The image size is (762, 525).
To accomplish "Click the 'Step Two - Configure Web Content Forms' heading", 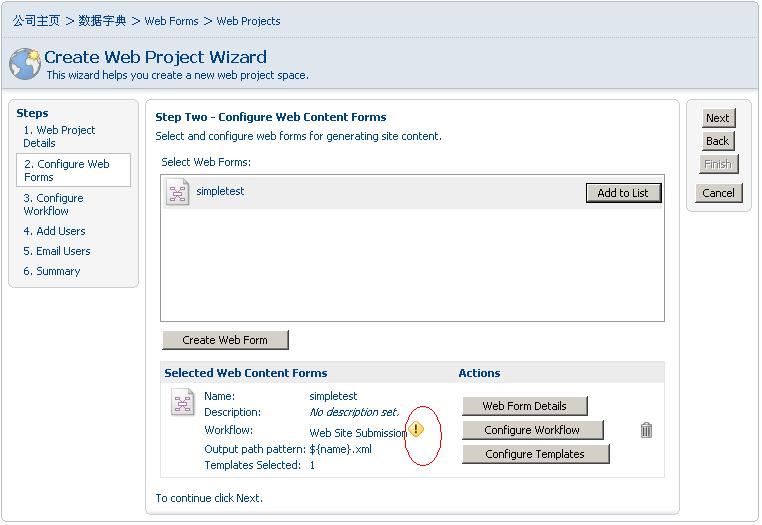I will 271,117.
